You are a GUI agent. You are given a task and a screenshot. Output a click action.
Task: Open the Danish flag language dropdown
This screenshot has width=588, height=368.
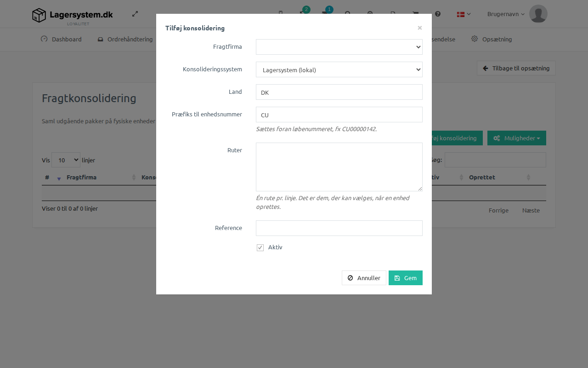pos(464,14)
